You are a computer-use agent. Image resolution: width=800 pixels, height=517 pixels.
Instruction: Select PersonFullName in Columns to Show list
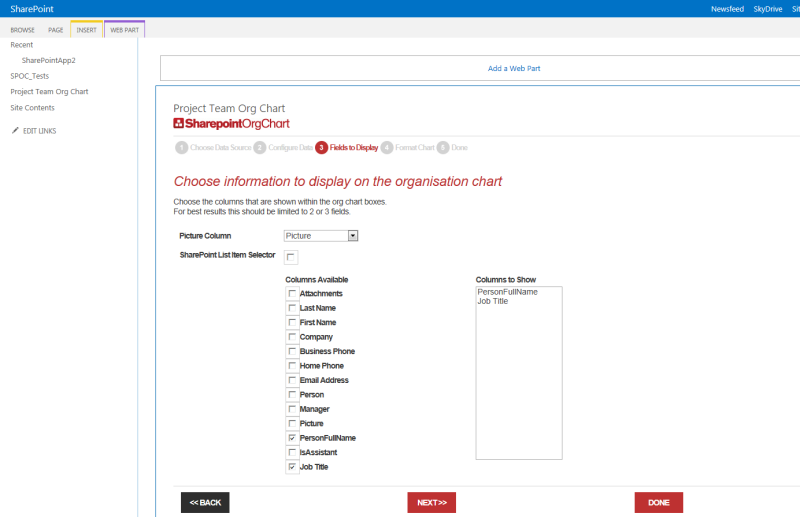tap(508, 292)
